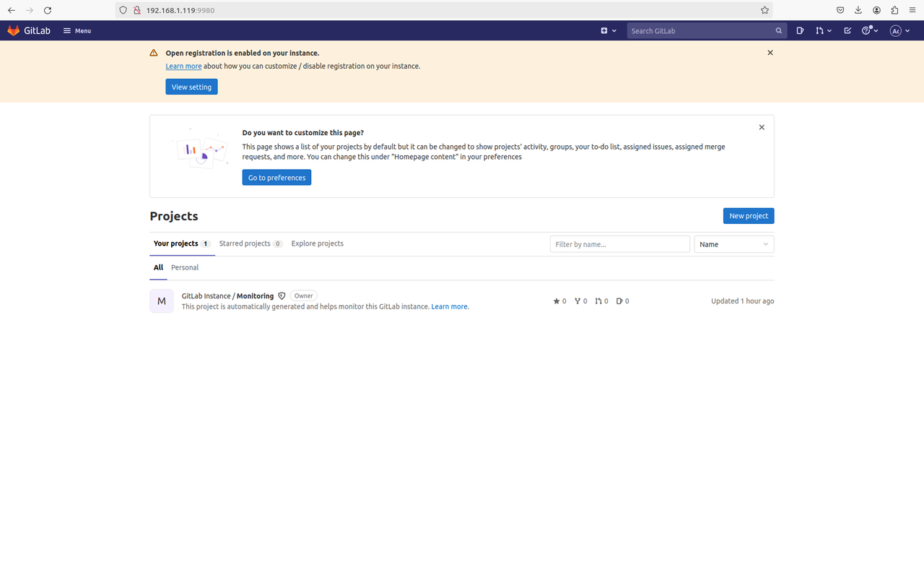Click the search magnifier icon
The image size is (924, 565).
coord(778,30)
